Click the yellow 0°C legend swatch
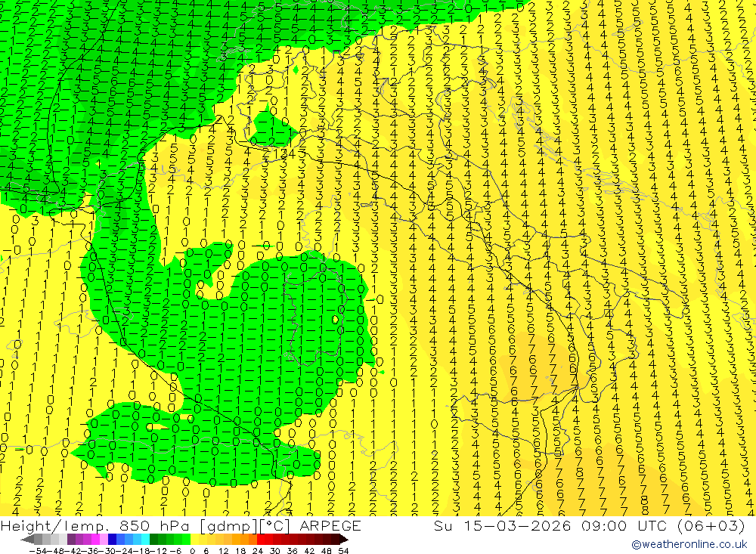 [194, 540]
